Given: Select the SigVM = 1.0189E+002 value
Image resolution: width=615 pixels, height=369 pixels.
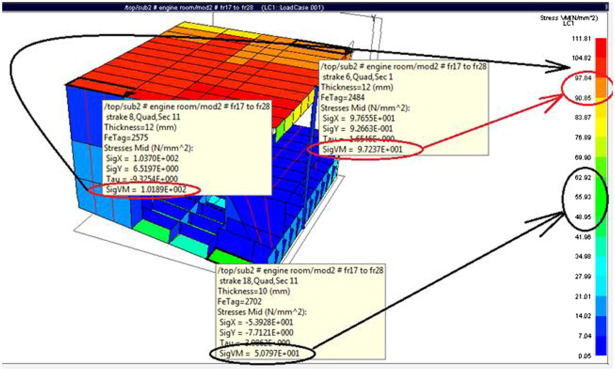Looking at the screenshot, I should point(146,190).
